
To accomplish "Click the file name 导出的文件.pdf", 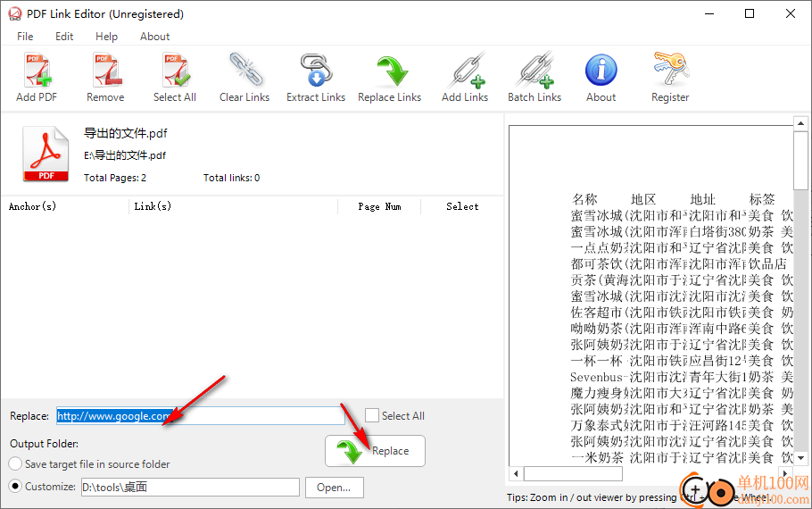I will click(x=125, y=133).
